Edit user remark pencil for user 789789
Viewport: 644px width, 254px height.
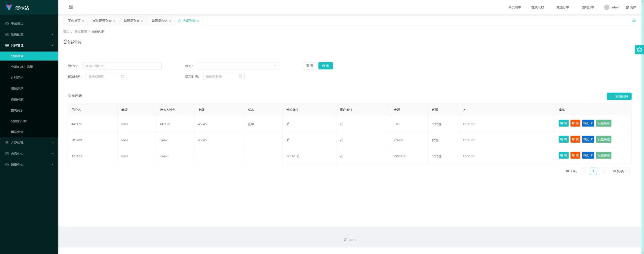click(x=341, y=140)
